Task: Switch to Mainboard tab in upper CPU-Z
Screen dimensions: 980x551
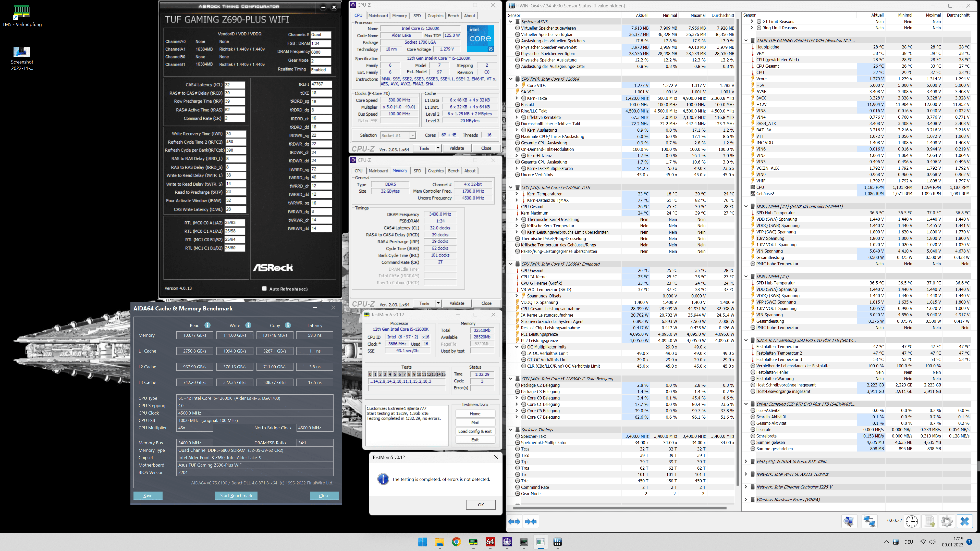Action: 378,16
